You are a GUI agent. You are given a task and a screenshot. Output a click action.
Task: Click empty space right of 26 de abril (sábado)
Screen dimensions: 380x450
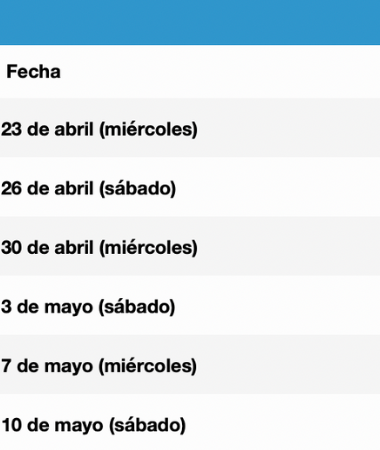point(278,187)
